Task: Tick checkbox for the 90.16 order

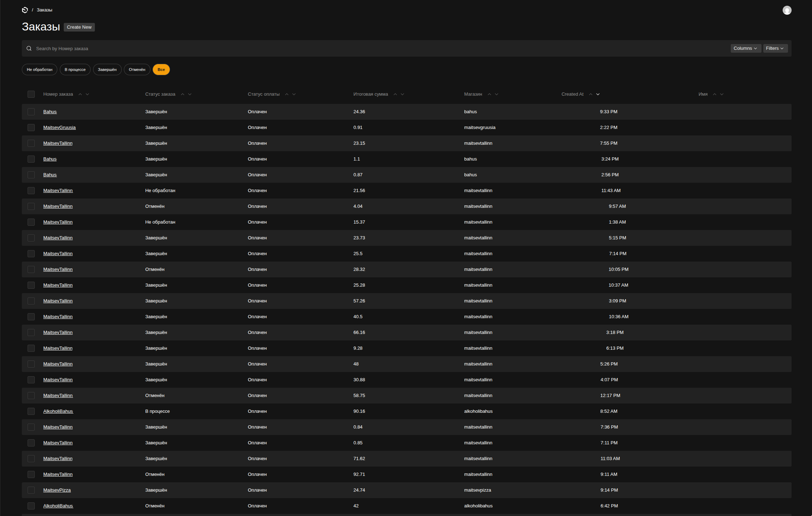Action: [31, 411]
